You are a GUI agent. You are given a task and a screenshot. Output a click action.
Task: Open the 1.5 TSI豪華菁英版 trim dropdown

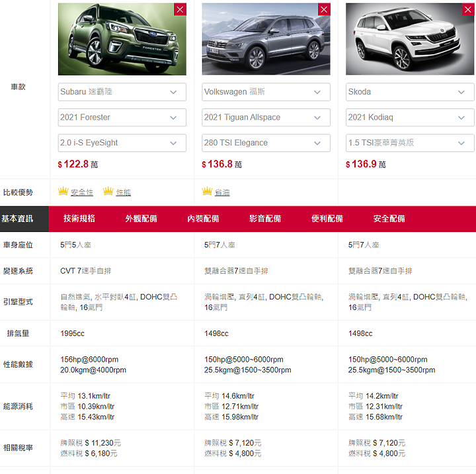[410, 143]
